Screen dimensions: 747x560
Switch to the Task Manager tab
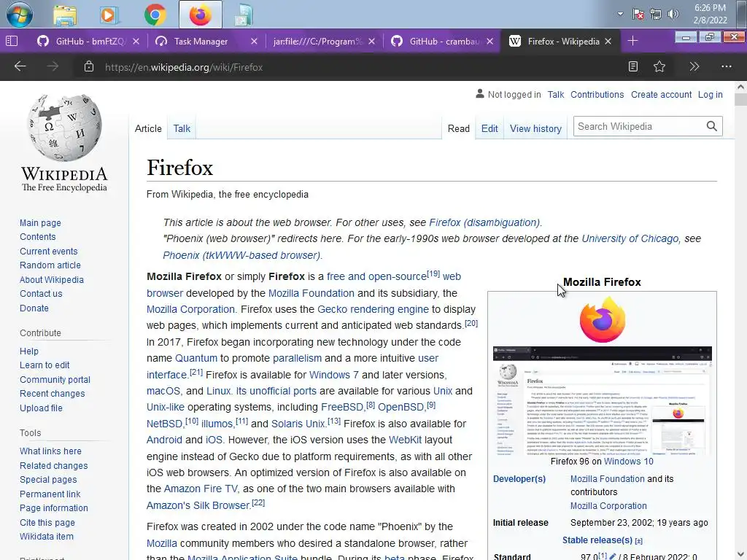200,42
